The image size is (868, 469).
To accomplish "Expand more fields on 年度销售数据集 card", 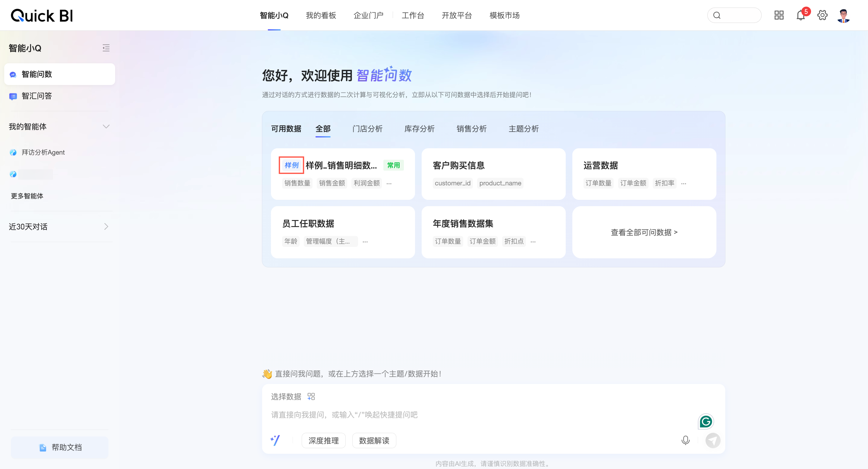I will (533, 241).
